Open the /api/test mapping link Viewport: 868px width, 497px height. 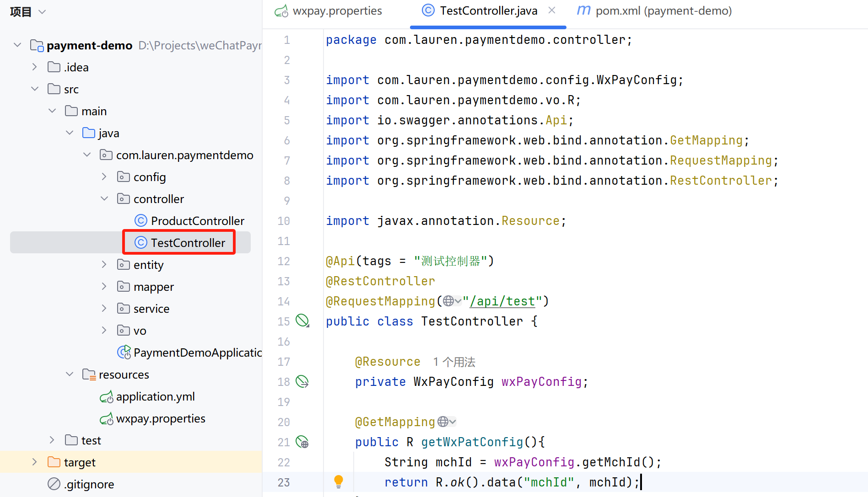[x=503, y=301]
